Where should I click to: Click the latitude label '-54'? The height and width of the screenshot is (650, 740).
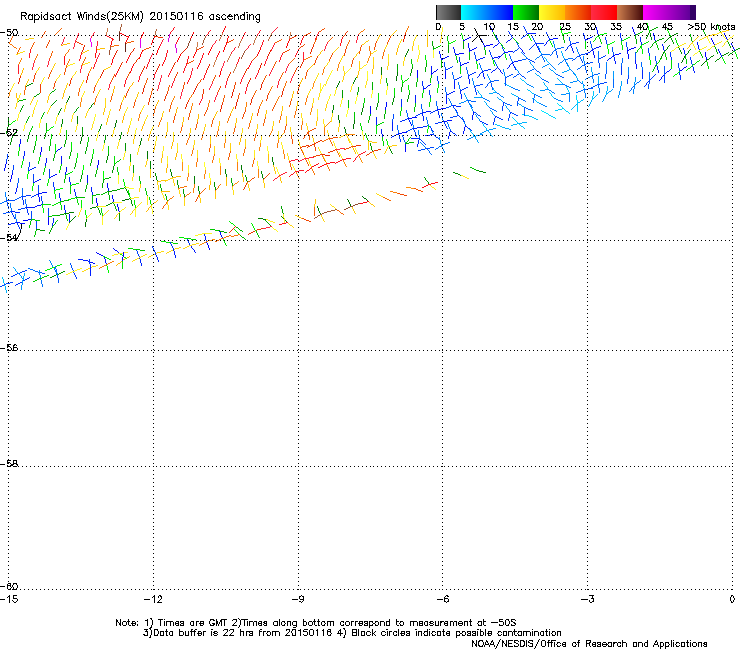pos(9,237)
